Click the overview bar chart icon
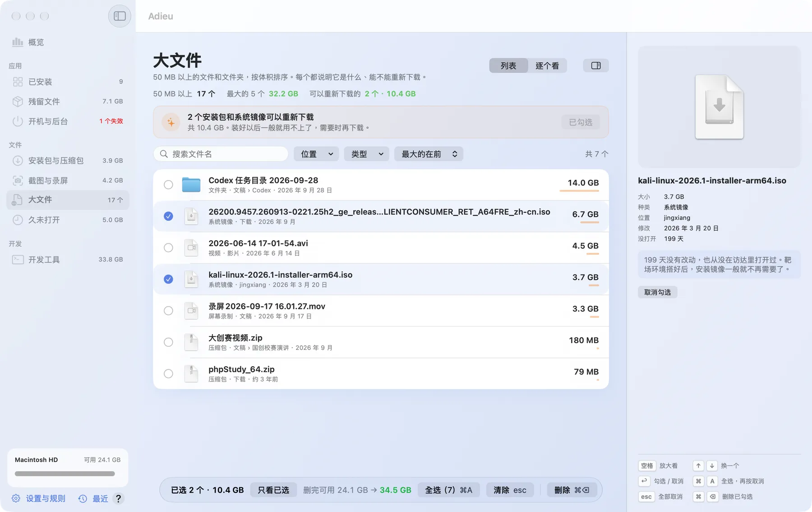 [18, 42]
